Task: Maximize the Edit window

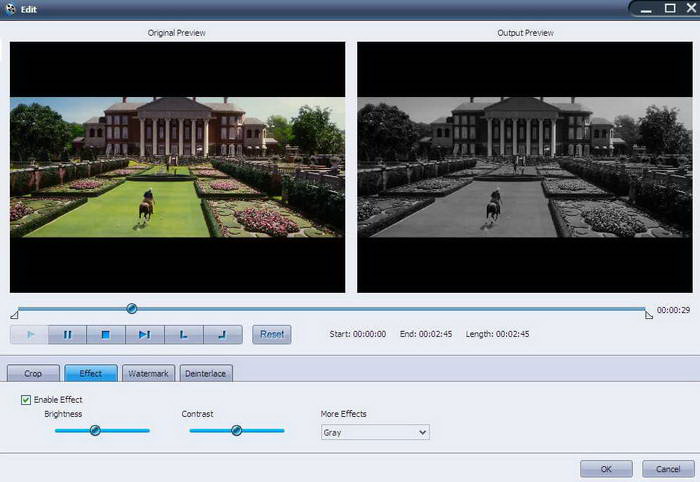Action: [x=670, y=8]
